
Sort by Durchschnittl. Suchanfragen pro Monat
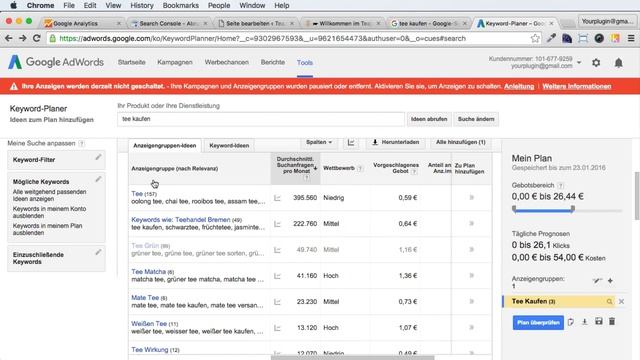click(x=295, y=168)
